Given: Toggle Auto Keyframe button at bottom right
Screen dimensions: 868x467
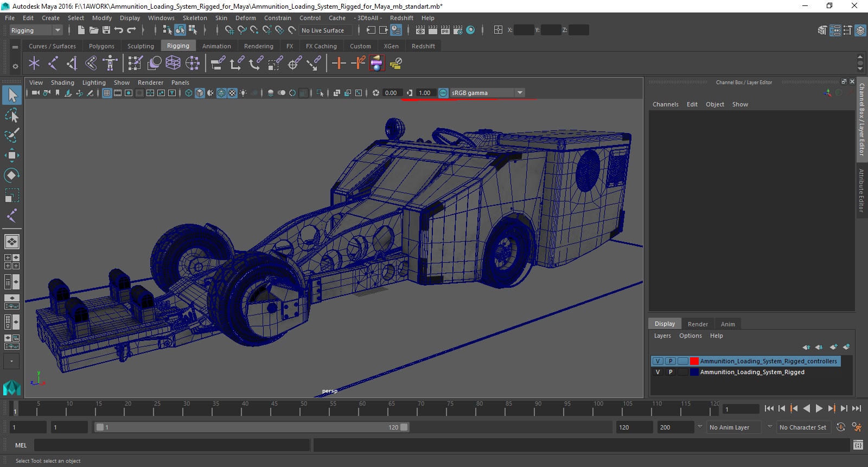Looking at the screenshot, I should click(841, 427).
